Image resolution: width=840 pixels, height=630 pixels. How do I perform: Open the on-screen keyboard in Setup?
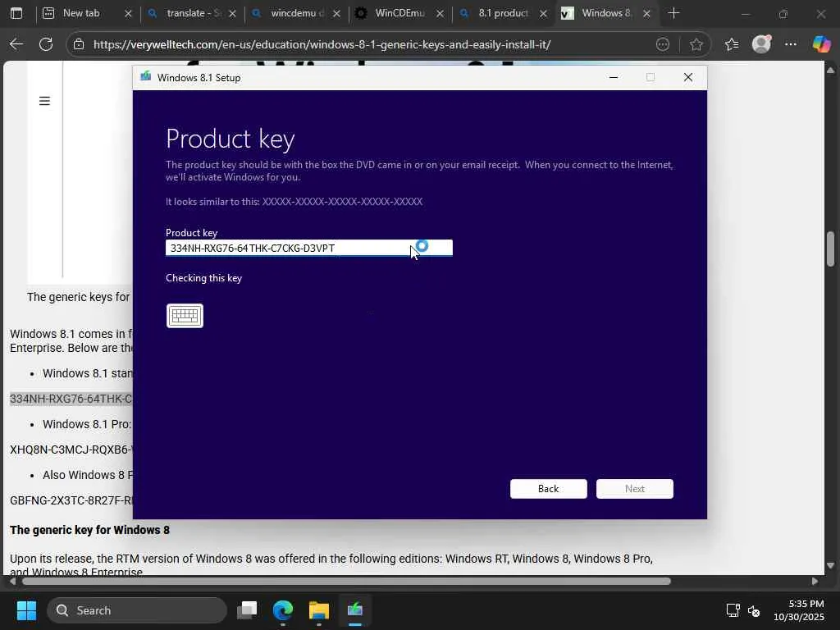tap(185, 316)
